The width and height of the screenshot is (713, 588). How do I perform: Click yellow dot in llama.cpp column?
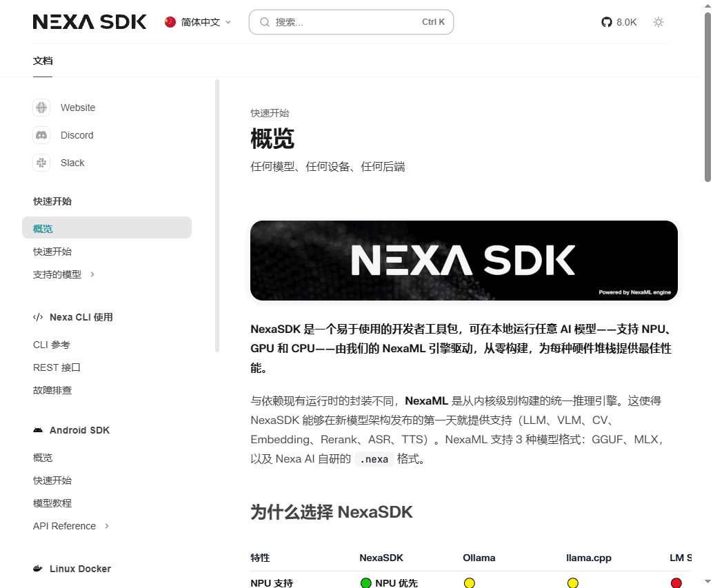click(573, 583)
